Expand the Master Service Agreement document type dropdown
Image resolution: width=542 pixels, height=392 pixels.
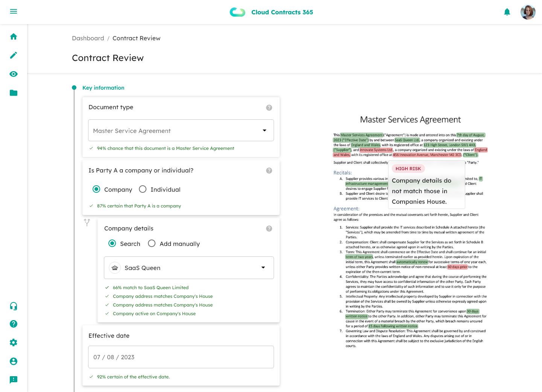coord(264,130)
